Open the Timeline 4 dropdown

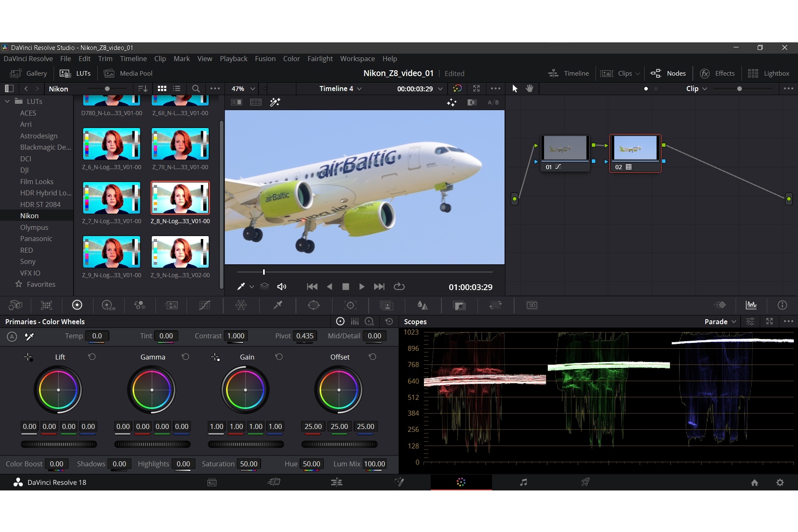coord(340,89)
